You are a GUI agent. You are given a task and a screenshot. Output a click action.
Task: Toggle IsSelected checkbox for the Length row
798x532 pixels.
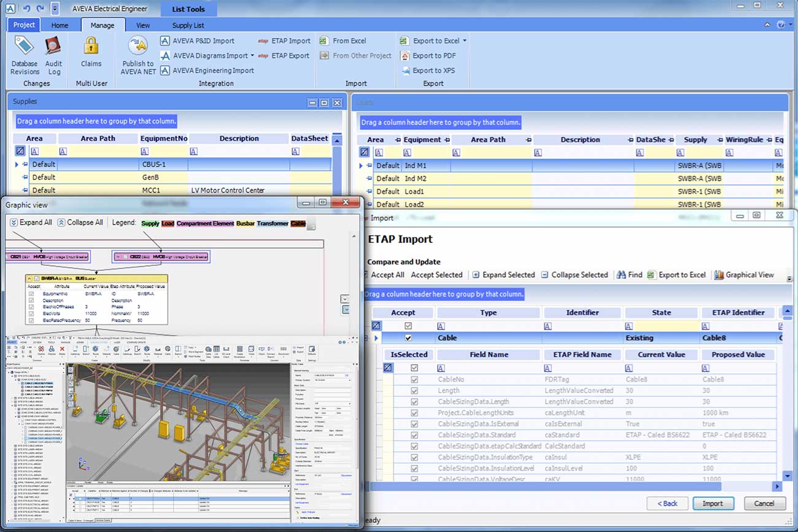[x=414, y=391]
